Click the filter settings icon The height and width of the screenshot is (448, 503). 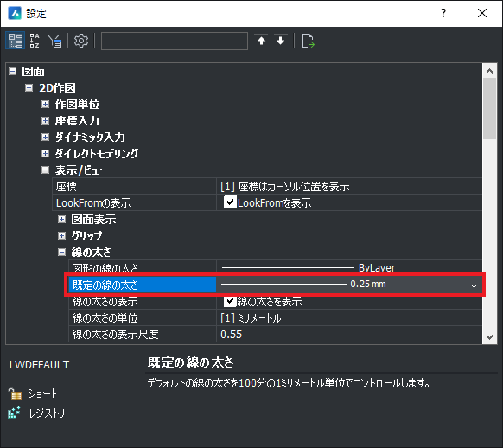coord(54,41)
